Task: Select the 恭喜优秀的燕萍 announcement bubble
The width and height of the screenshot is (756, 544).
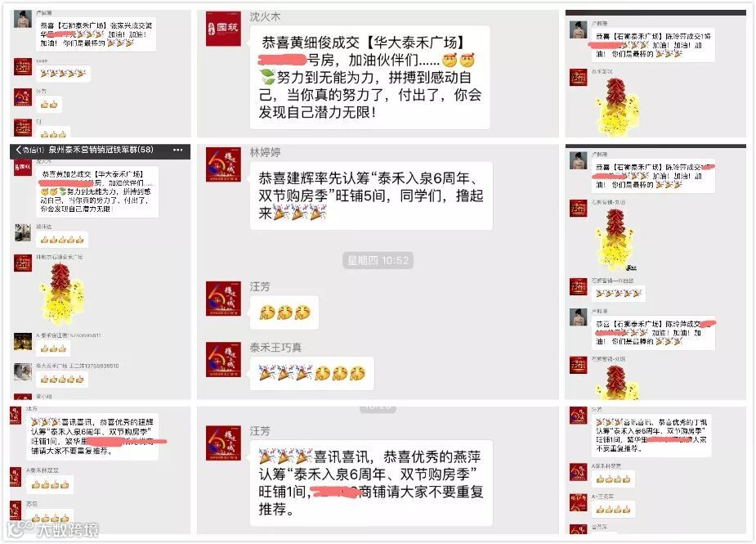Action: click(x=371, y=483)
